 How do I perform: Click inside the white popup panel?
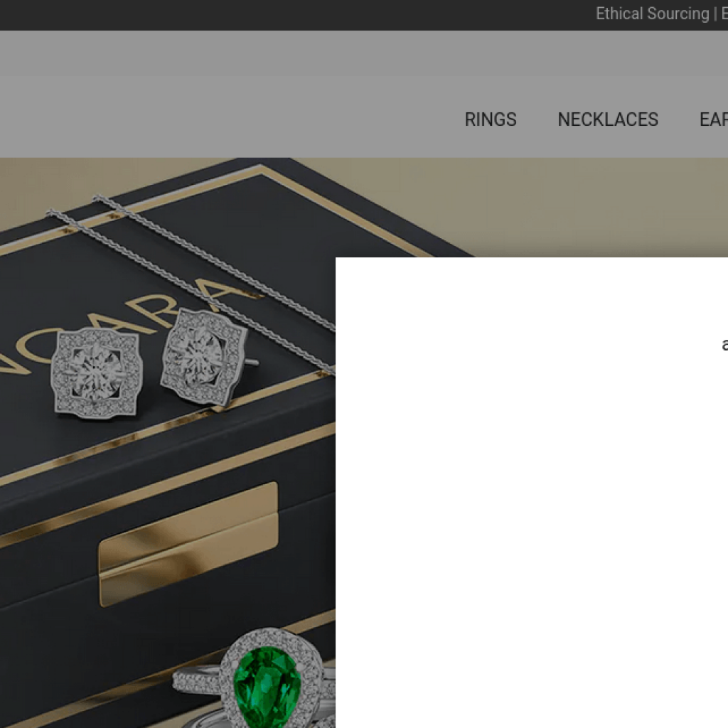click(532, 492)
